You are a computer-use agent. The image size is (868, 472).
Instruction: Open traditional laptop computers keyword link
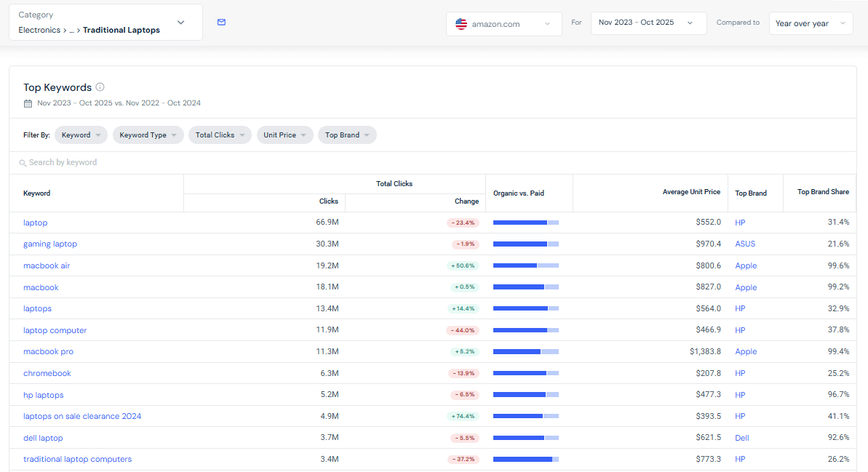(78, 460)
